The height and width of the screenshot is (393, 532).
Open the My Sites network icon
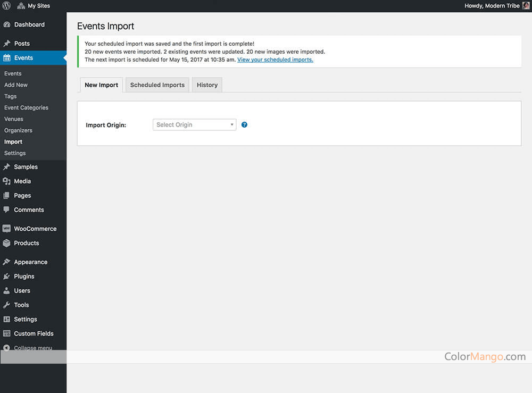(21, 6)
